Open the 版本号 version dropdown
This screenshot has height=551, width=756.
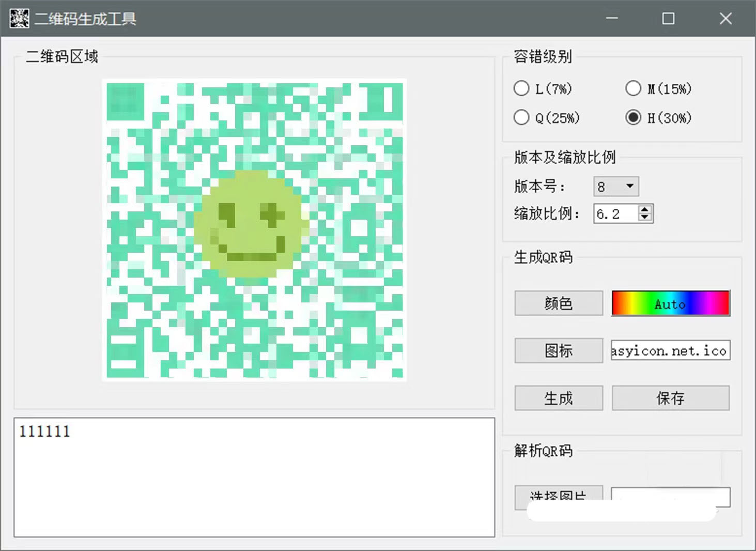[x=616, y=187]
